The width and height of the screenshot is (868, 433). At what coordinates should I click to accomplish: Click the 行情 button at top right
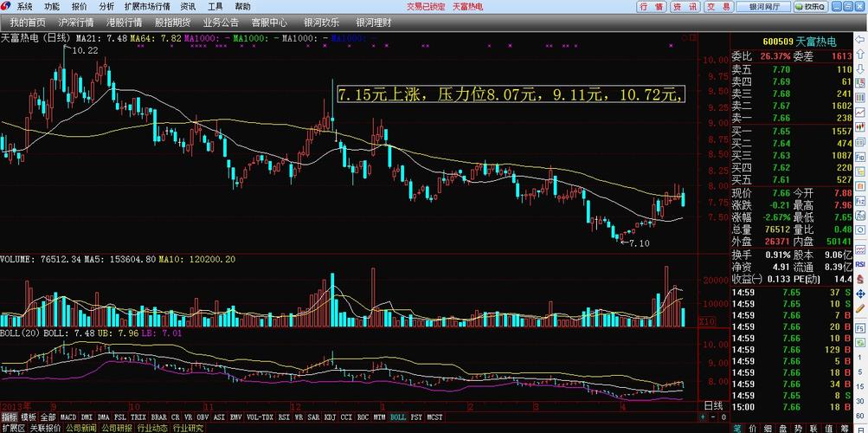point(652,7)
